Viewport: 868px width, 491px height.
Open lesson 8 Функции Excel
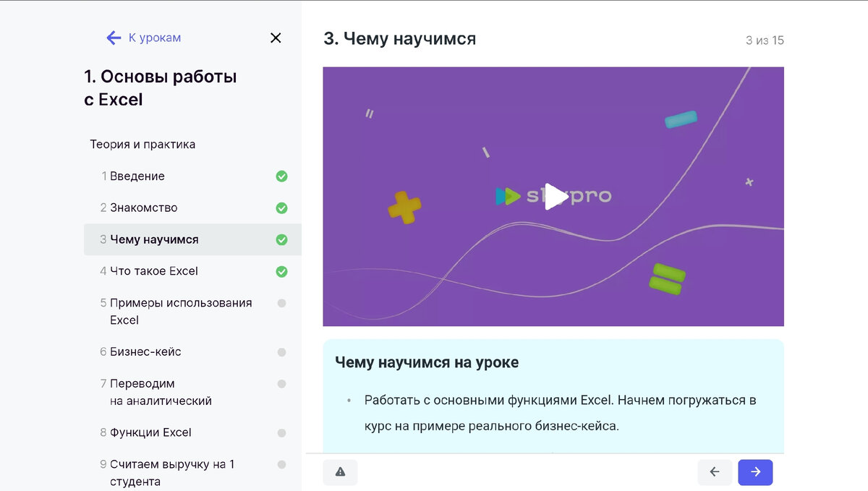pyautogui.click(x=192, y=432)
